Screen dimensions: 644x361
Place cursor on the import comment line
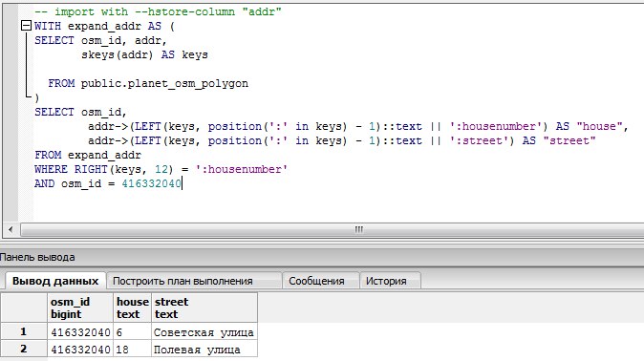coord(158,11)
